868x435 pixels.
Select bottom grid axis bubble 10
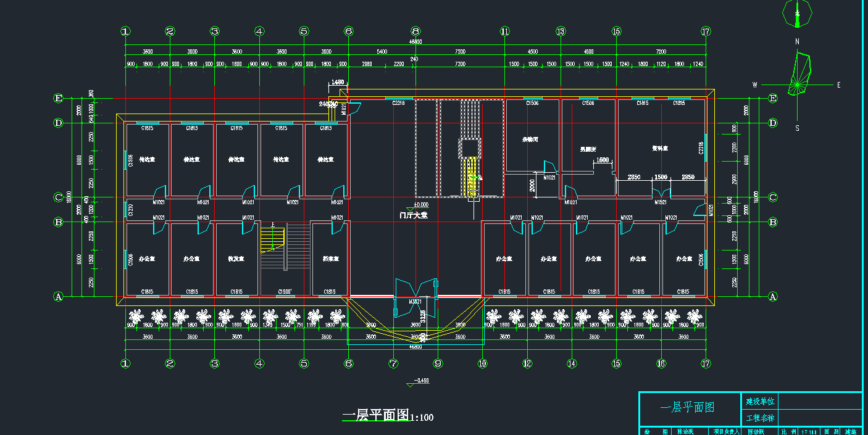pyautogui.click(x=482, y=364)
